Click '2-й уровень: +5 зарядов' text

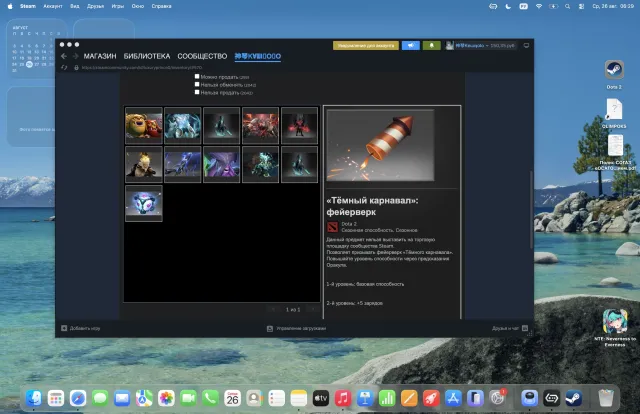coord(354,303)
